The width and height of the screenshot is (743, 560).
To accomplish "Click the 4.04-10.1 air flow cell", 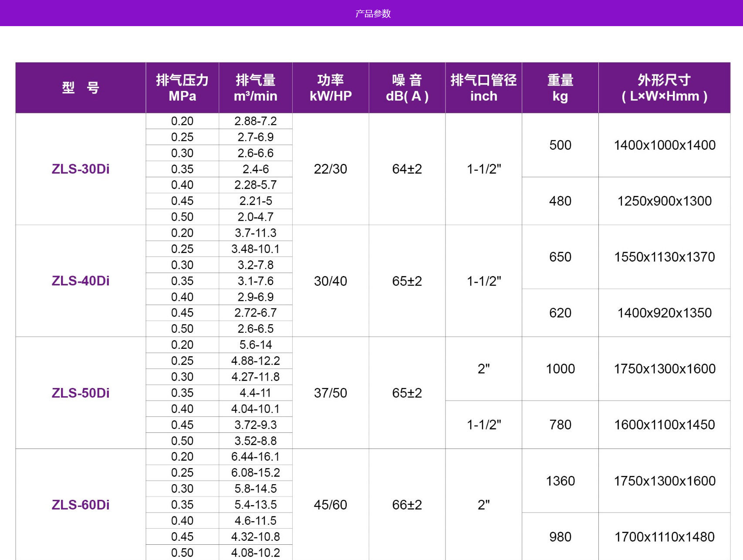I will pyautogui.click(x=256, y=409).
